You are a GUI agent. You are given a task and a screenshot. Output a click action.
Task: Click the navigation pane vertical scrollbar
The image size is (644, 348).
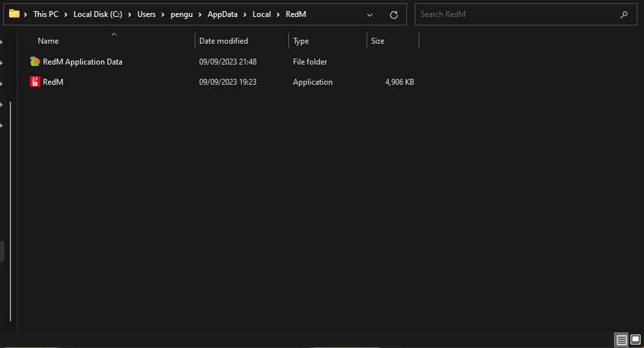pyautogui.click(x=10, y=211)
